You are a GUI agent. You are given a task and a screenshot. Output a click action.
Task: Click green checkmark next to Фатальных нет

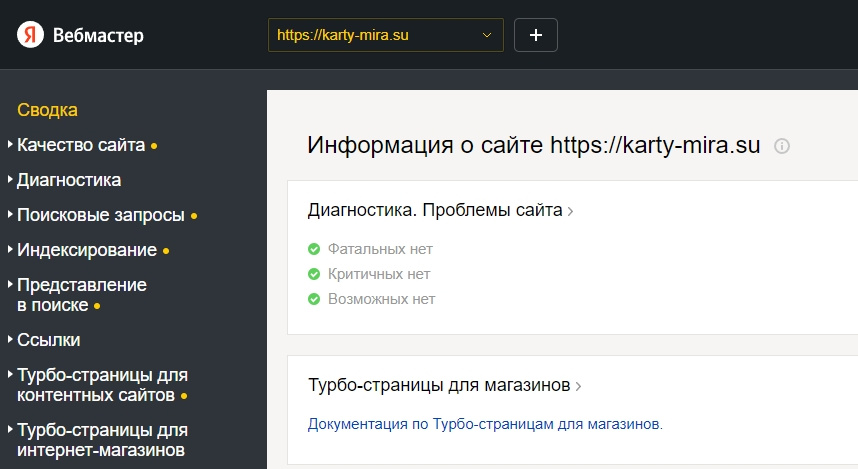point(314,249)
